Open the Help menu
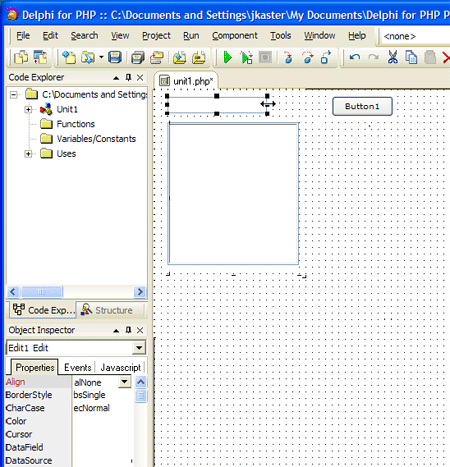450x467 pixels. [x=357, y=36]
